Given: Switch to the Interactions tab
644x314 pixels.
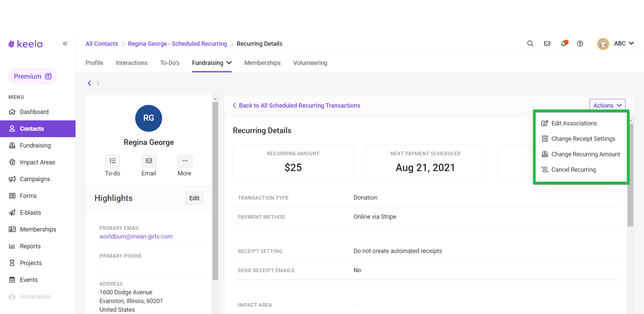Looking at the screenshot, I should [132, 63].
